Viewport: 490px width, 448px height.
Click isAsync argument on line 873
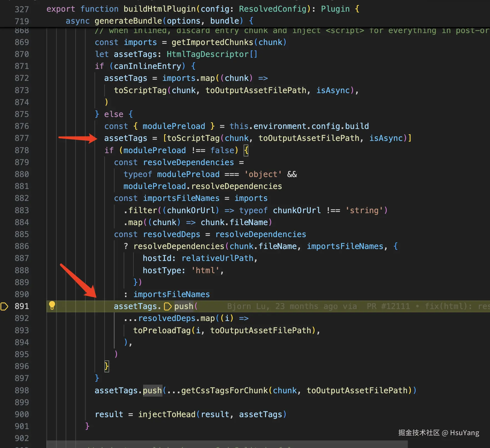click(333, 90)
